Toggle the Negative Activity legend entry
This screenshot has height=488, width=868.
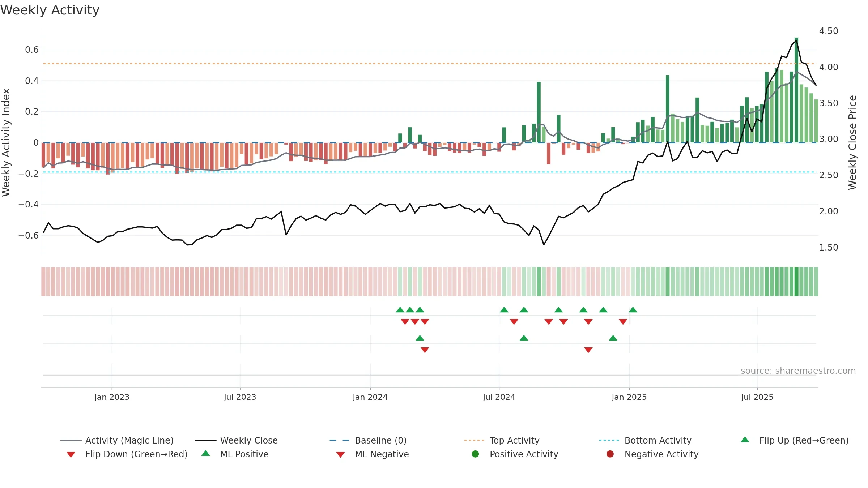652,454
